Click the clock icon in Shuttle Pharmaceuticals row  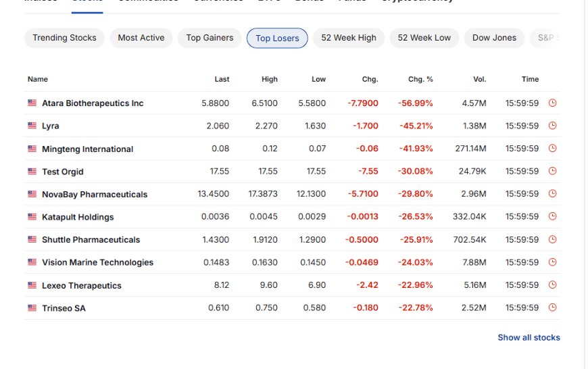point(552,239)
